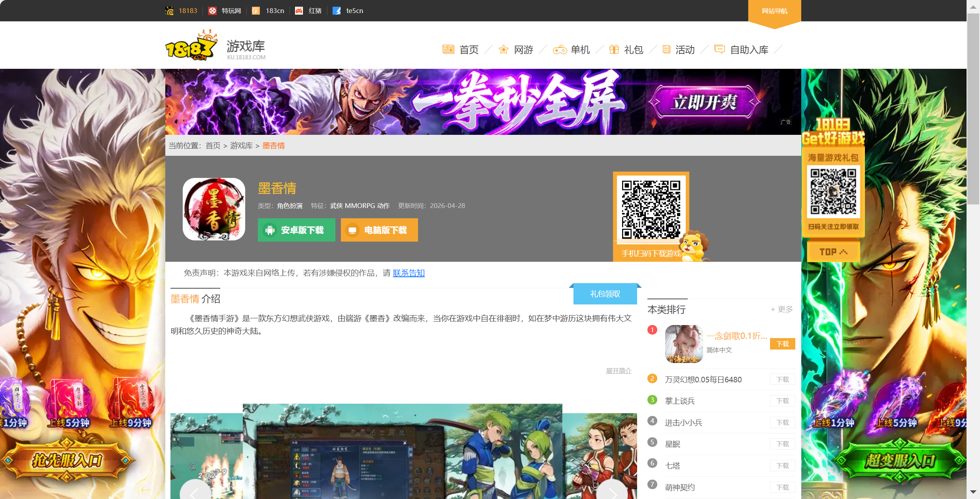Click orange 下载 for 一念剑歌

click(782, 344)
